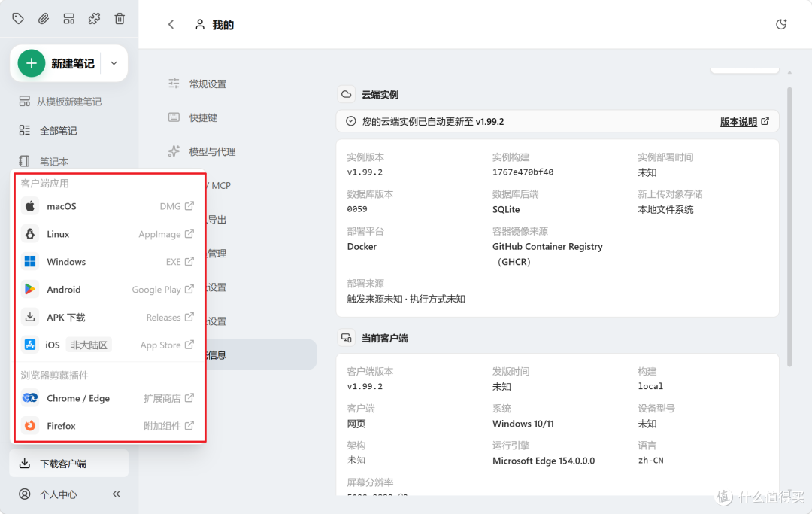Click the person icon beside 我的
The height and width of the screenshot is (514, 812).
point(200,24)
